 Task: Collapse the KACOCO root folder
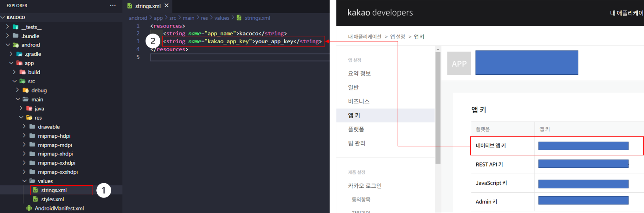[3, 17]
